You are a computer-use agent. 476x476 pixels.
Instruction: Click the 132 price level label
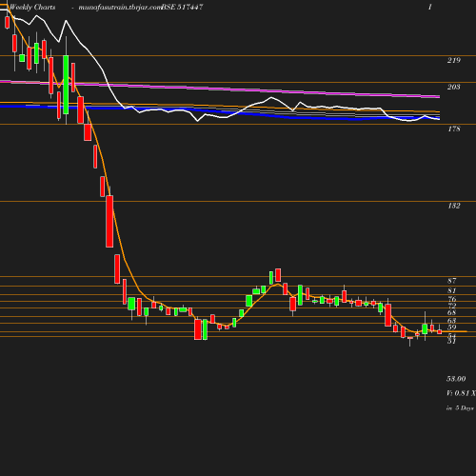tap(454, 206)
